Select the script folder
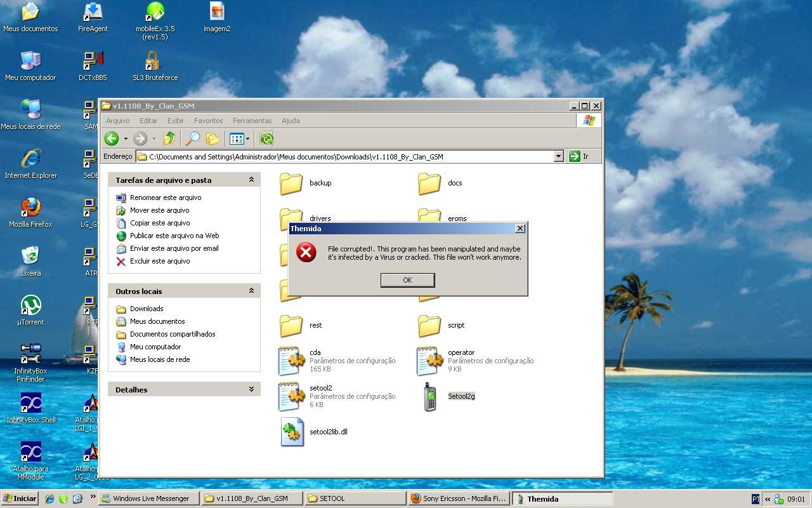The image size is (812, 508). (x=442, y=325)
